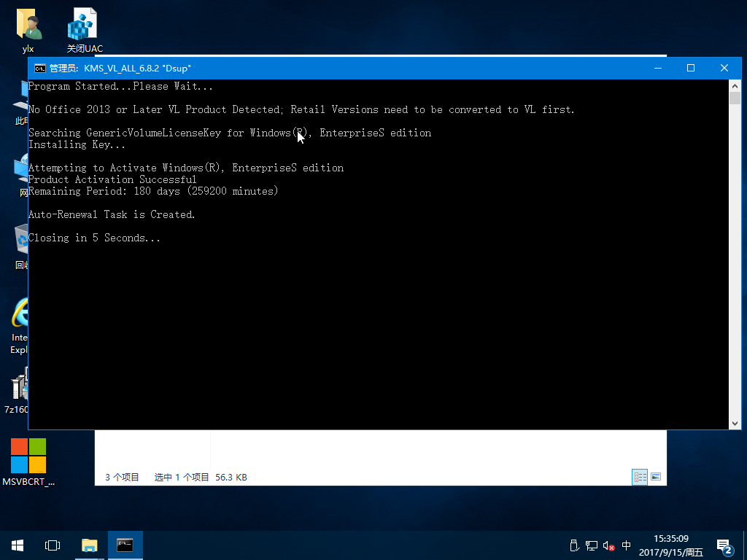
Task: Click the 'Installing Key...' line
Action: (77, 144)
